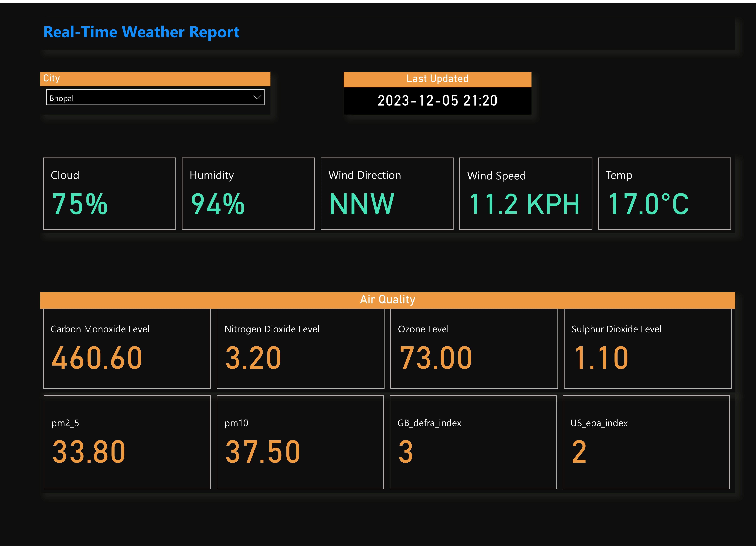
Task: Click the Humidity card label
Action: pyautogui.click(x=212, y=175)
